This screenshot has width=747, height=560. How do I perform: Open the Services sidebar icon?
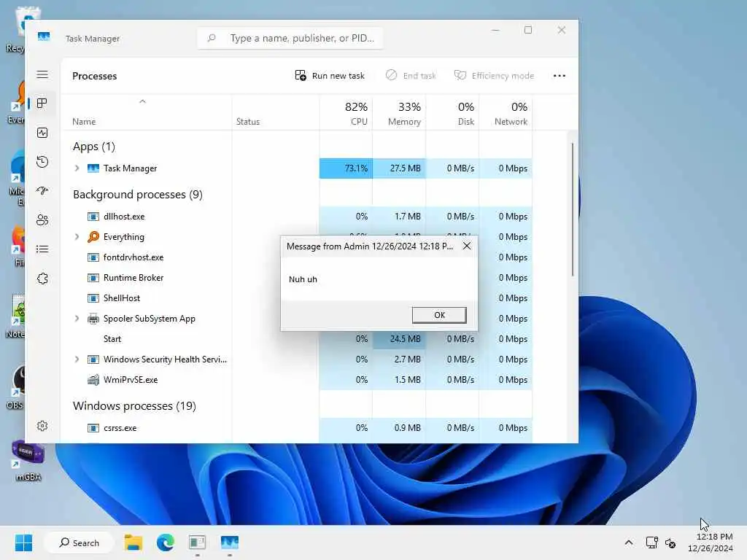(x=42, y=279)
